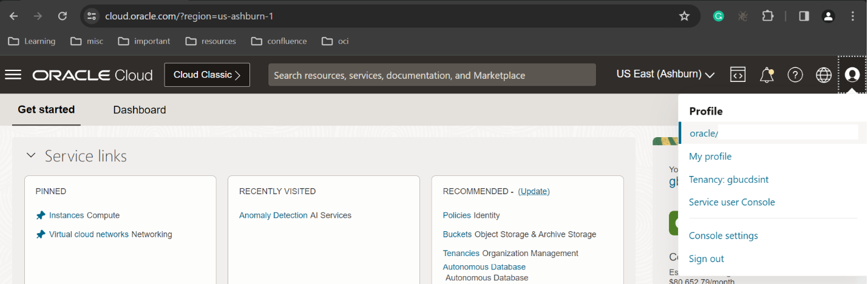Switch to the Get started tab
Image resolution: width=868 pixels, height=284 pixels.
tap(46, 110)
